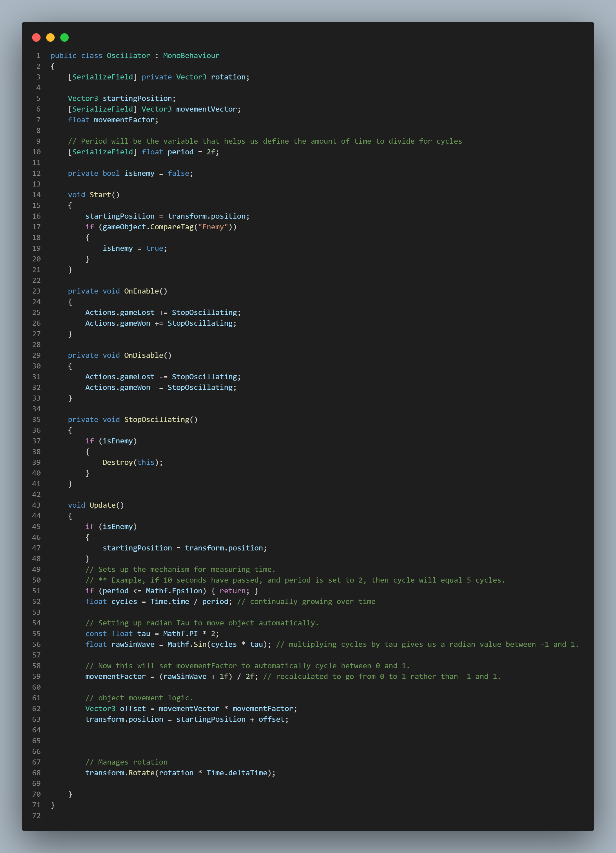Viewport: 616px width, 853px height.
Task: Click comment 'Manages rotation'
Action: [x=126, y=762]
